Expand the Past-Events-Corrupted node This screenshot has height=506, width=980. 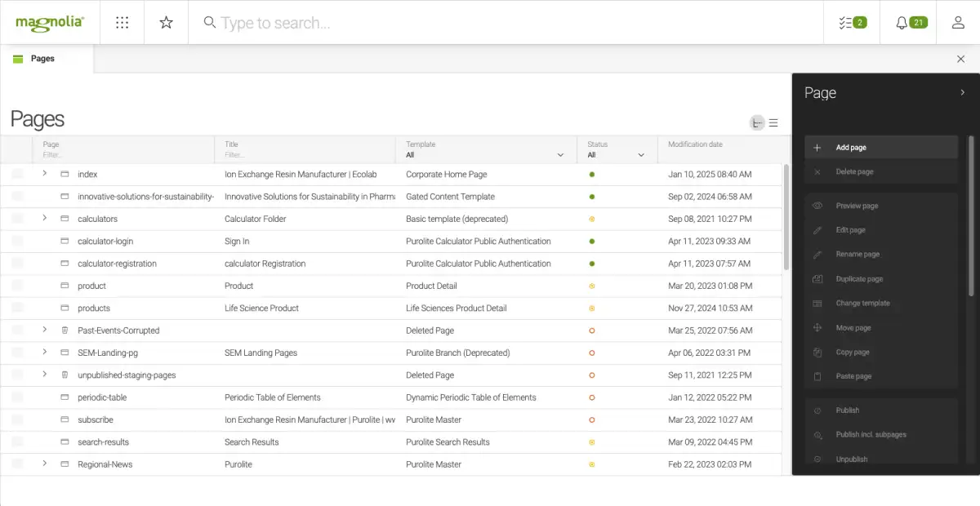[45, 330]
